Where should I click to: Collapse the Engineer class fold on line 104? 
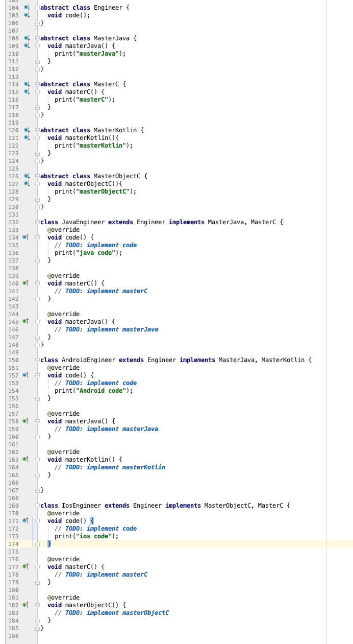pyautogui.click(x=37, y=8)
